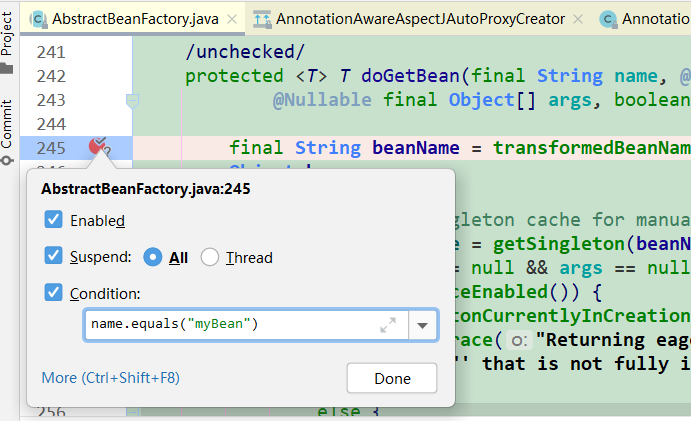Click the getSingleton call in the code
This screenshot has width=691, height=421.
pos(559,244)
